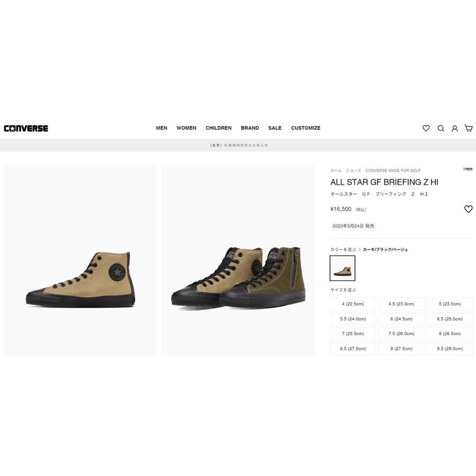476x476 pixels.
Task: Open the search magnifier icon
Action: (441, 129)
